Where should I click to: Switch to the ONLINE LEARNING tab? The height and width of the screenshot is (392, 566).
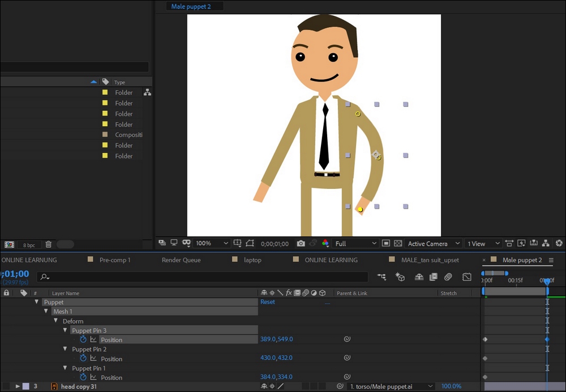331,260
